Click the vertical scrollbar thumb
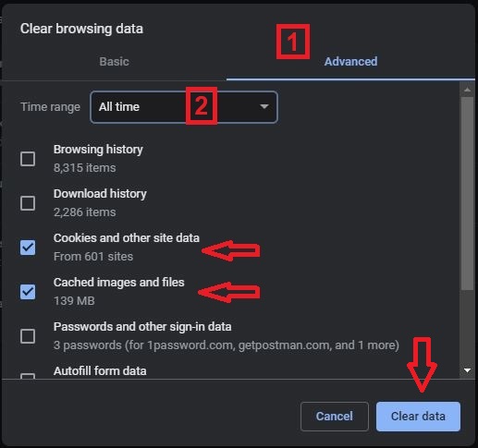The width and height of the screenshot is (478, 448). click(467, 193)
